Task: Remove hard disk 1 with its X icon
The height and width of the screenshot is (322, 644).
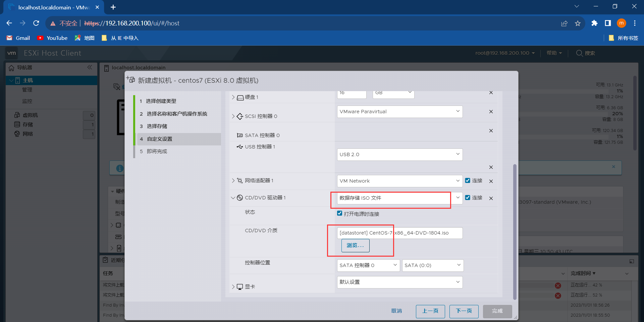Action: tap(491, 92)
